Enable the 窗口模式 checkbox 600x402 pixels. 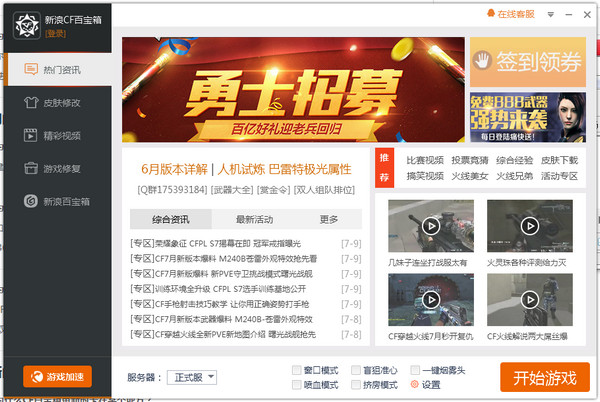[x=297, y=370]
